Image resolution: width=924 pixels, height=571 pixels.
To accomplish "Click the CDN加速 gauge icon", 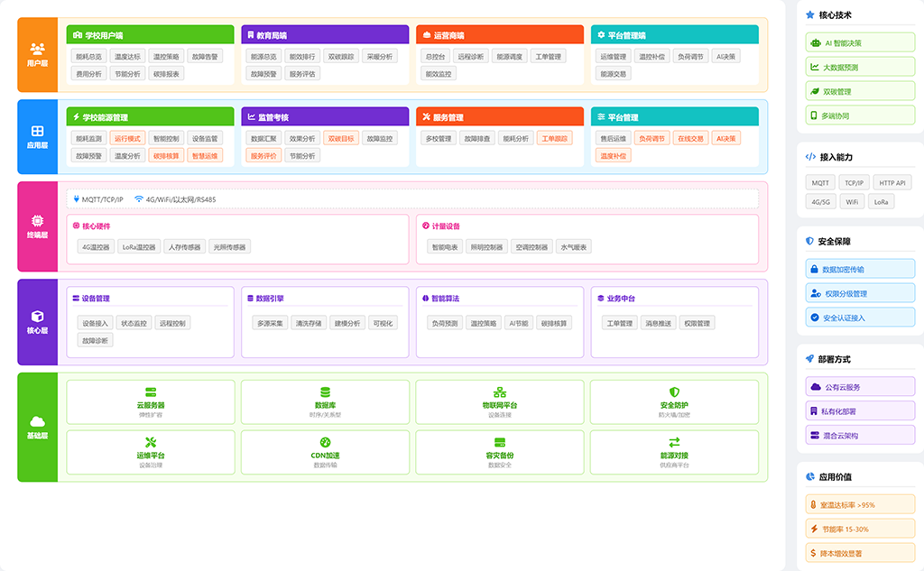I will click(325, 442).
